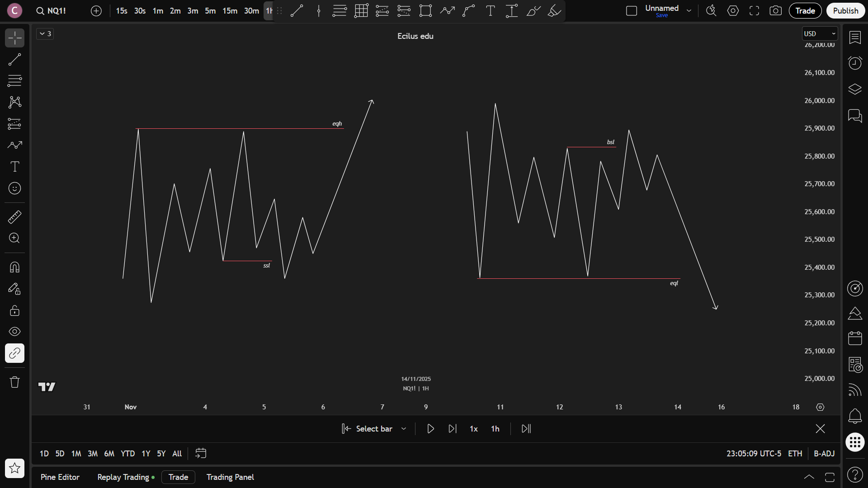Take a chart snapshot with camera icon
868x488 pixels.
776,11
